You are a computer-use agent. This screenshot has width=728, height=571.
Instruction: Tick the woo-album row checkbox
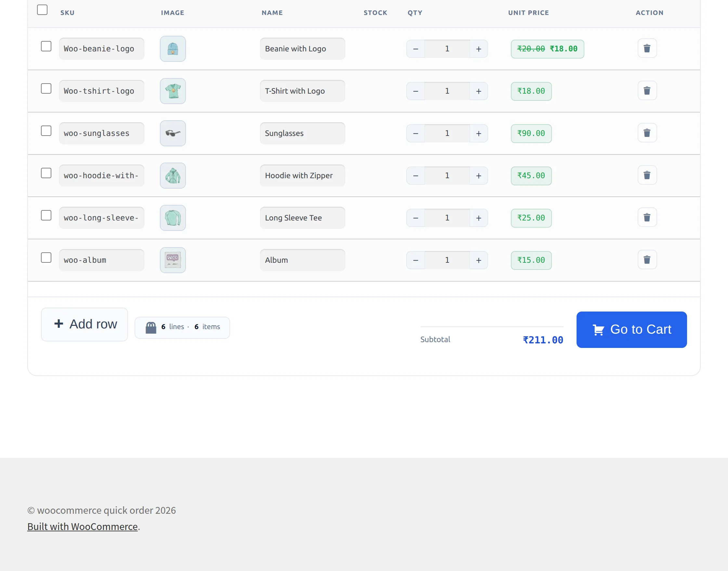(46, 258)
